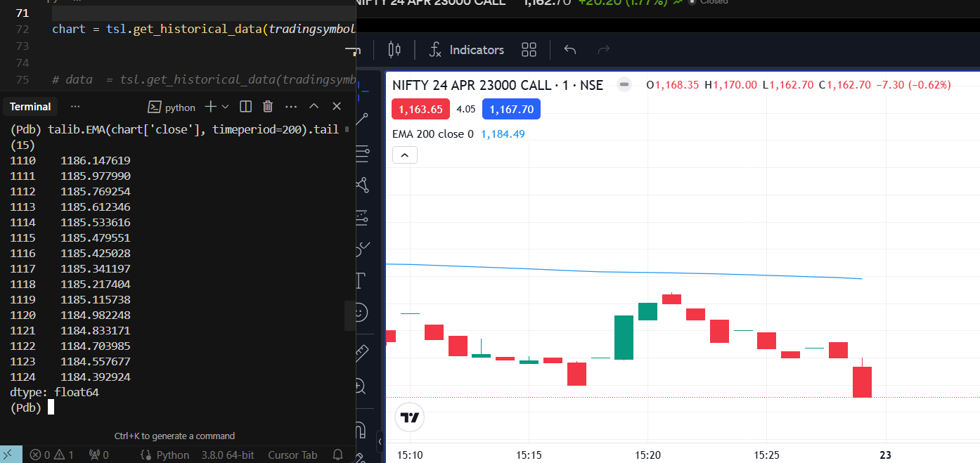Switch to the Terminal tab
This screenshot has height=463, width=980.
pyautogui.click(x=30, y=107)
